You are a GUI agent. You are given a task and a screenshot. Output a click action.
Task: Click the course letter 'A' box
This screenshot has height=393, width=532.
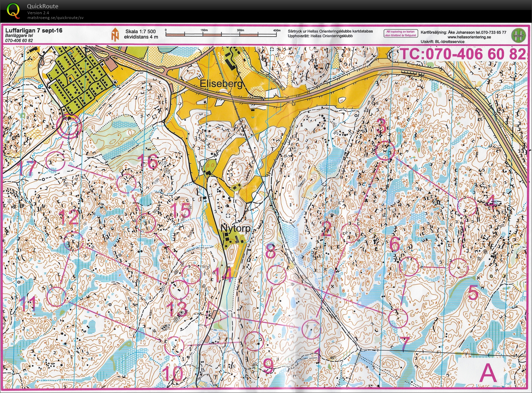click(488, 373)
